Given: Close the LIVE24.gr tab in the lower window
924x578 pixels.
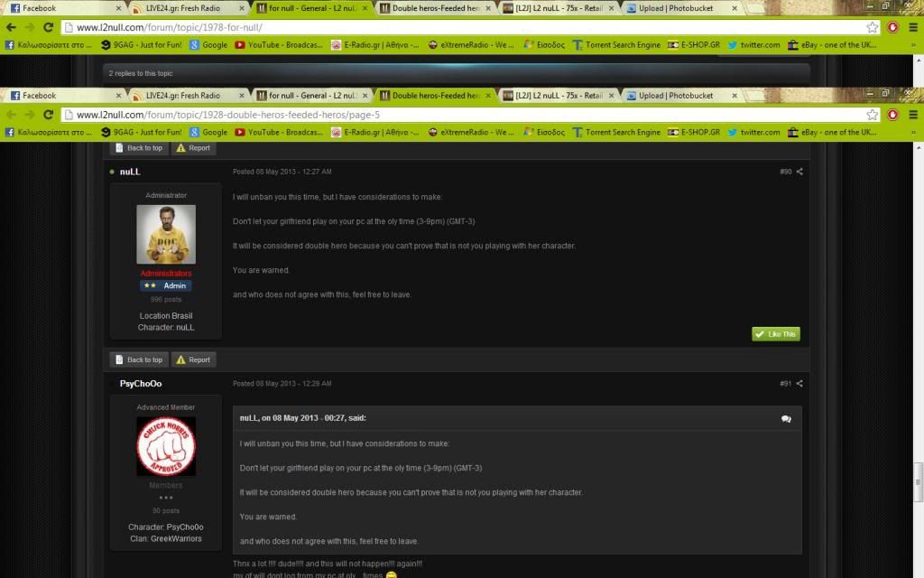Looking at the screenshot, I should pos(241,96).
